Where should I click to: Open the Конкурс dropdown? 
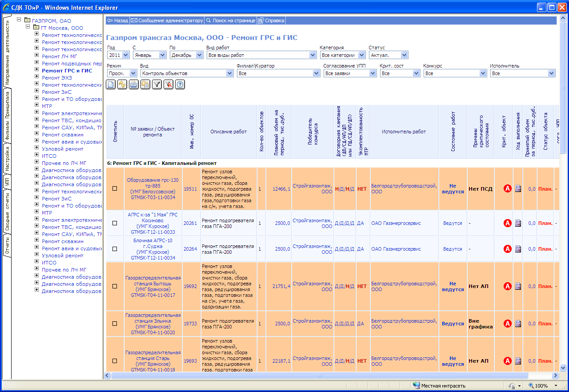click(455, 73)
